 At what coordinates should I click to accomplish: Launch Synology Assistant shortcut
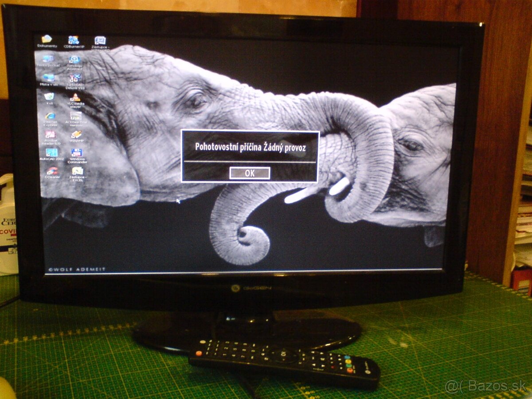pyautogui.click(x=74, y=63)
